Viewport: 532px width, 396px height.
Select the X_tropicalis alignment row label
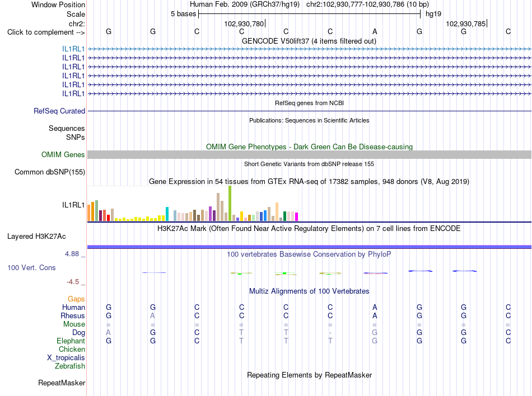tap(66, 358)
